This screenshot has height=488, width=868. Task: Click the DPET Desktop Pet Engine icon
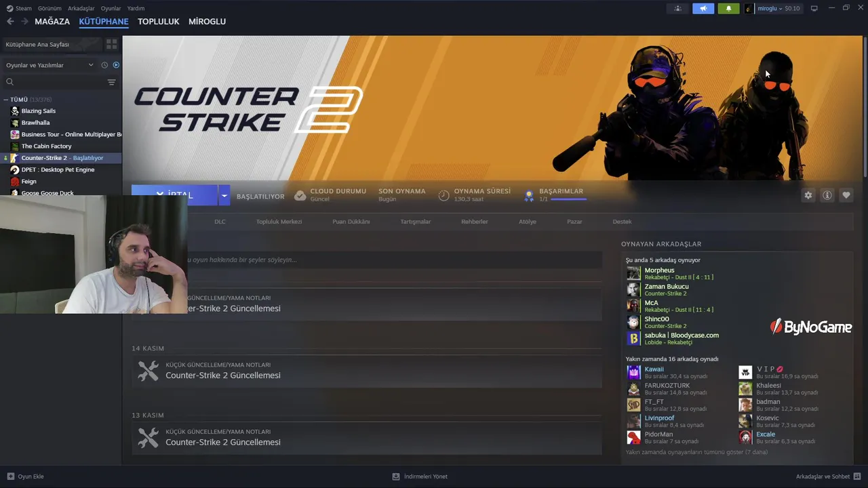click(x=15, y=169)
